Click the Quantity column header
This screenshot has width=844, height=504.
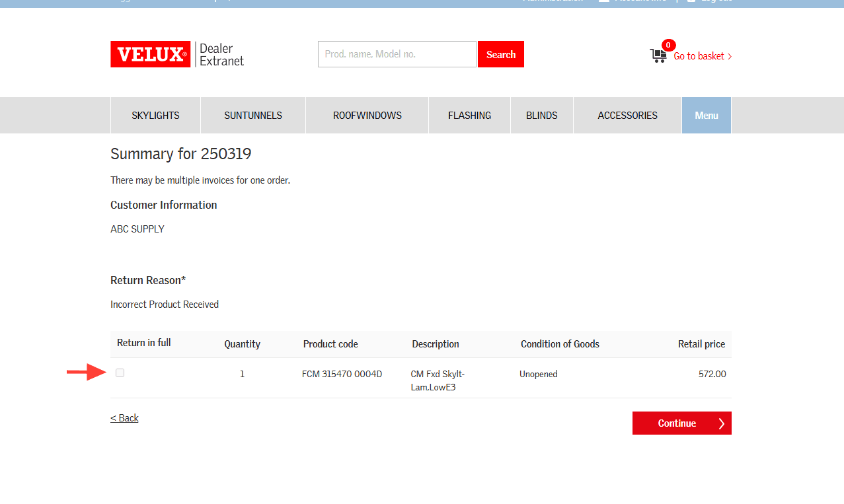(x=242, y=344)
